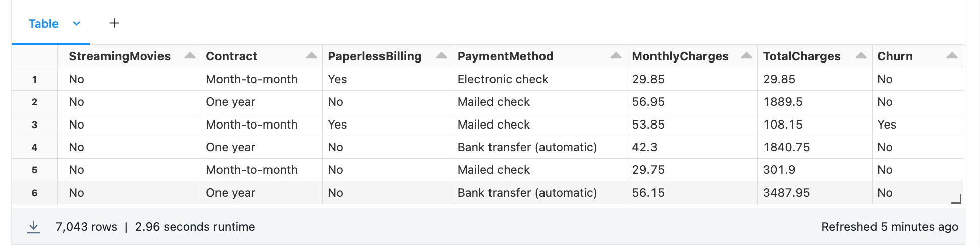Screen dimensions: 980x247
Task: Select row number 1
Action: pos(34,79)
